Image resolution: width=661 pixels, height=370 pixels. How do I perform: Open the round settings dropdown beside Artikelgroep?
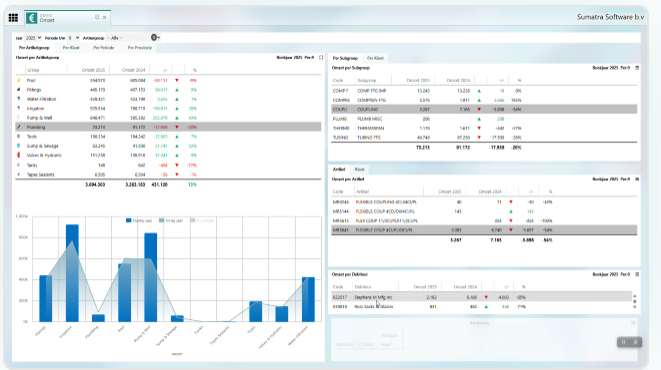pos(155,38)
